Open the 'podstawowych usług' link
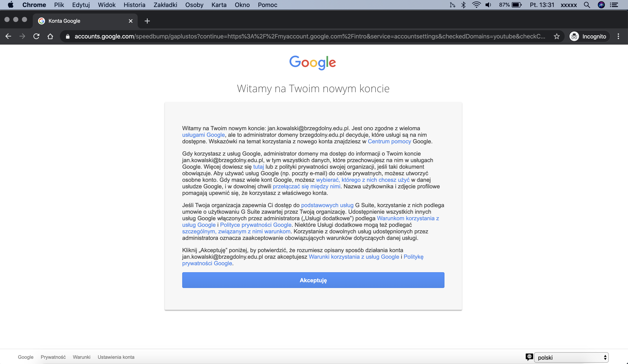628x364 pixels. click(327, 205)
